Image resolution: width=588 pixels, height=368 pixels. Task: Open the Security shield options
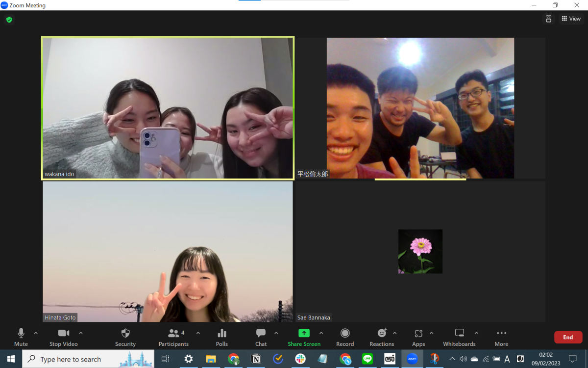tap(125, 337)
